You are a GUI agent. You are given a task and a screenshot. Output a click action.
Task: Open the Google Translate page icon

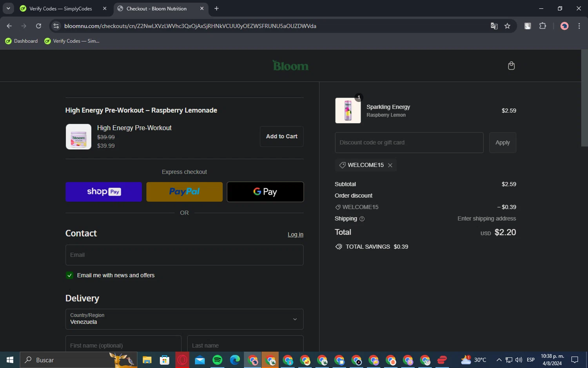click(494, 26)
